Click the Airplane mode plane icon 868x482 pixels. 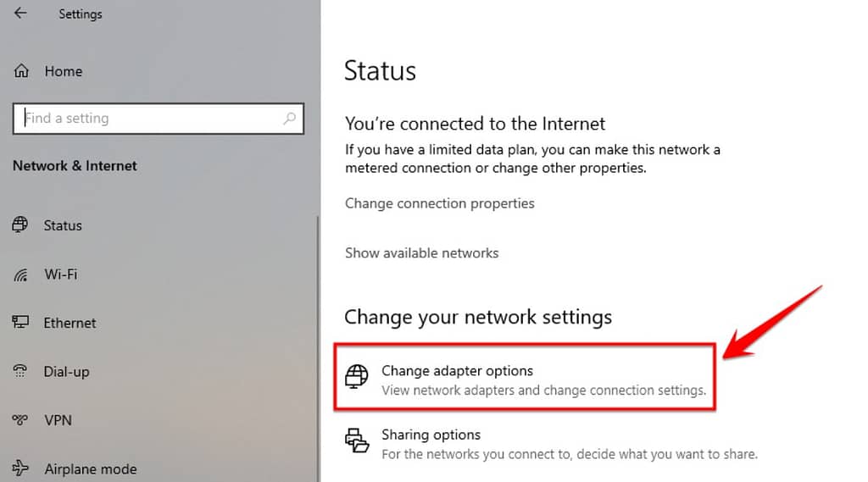pyautogui.click(x=20, y=468)
